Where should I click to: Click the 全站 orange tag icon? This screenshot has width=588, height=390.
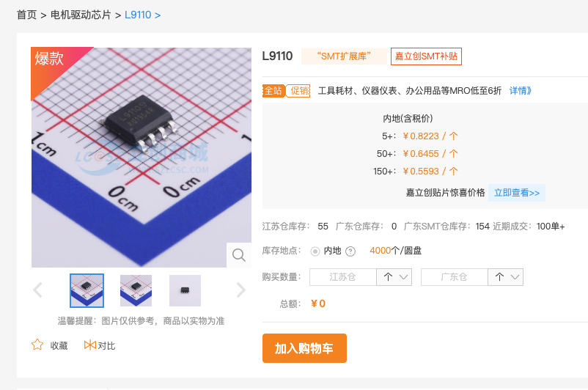tap(273, 91)
